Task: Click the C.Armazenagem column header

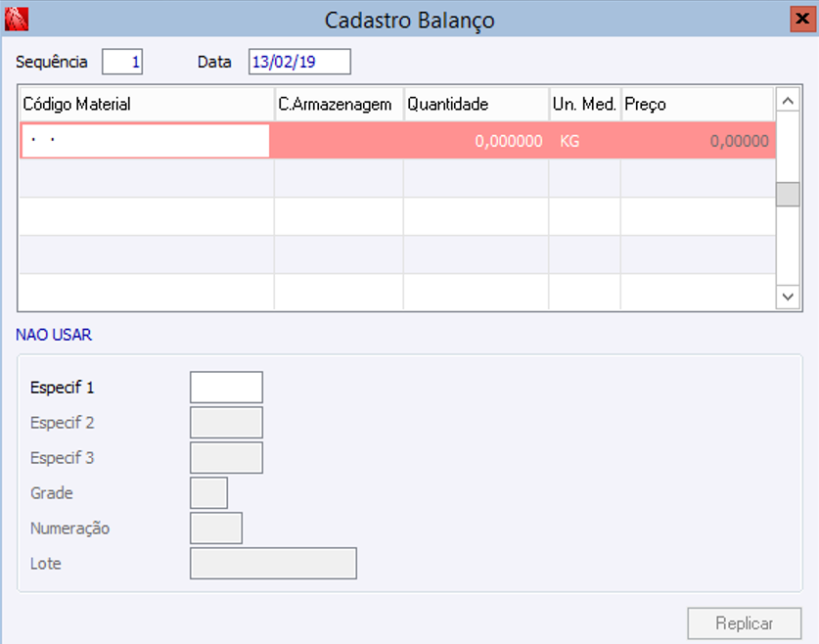Action: pyautogui.click(x=339, y=104)
